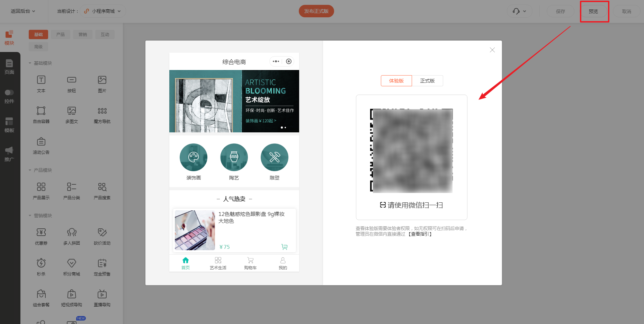Add a 优惠券 module
Screen dimensions: 644x324
[x=41, y=236]
